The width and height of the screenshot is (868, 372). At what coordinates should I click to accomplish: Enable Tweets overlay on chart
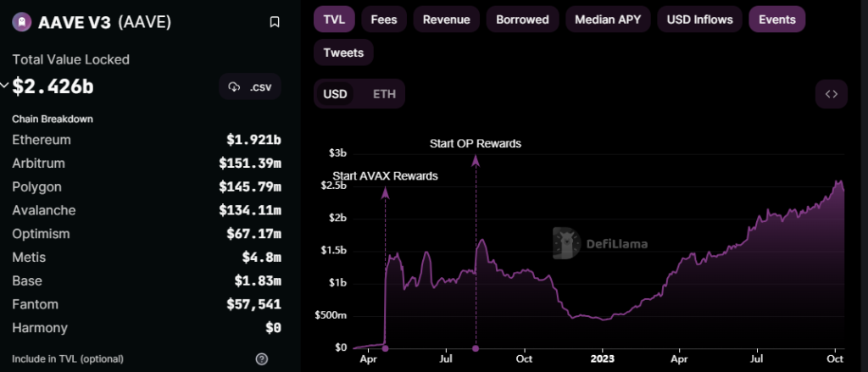[x=343, y=53]
